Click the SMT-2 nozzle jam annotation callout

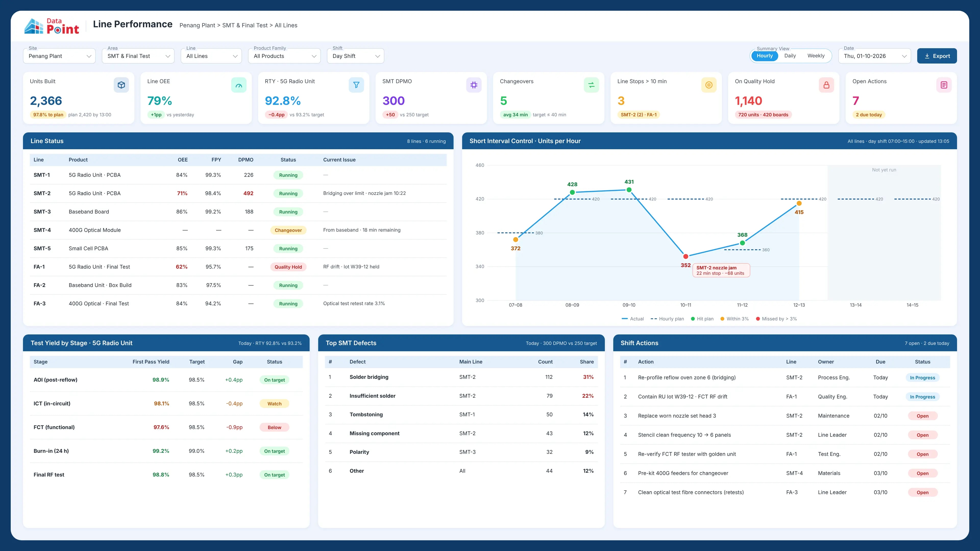point(721,270)
